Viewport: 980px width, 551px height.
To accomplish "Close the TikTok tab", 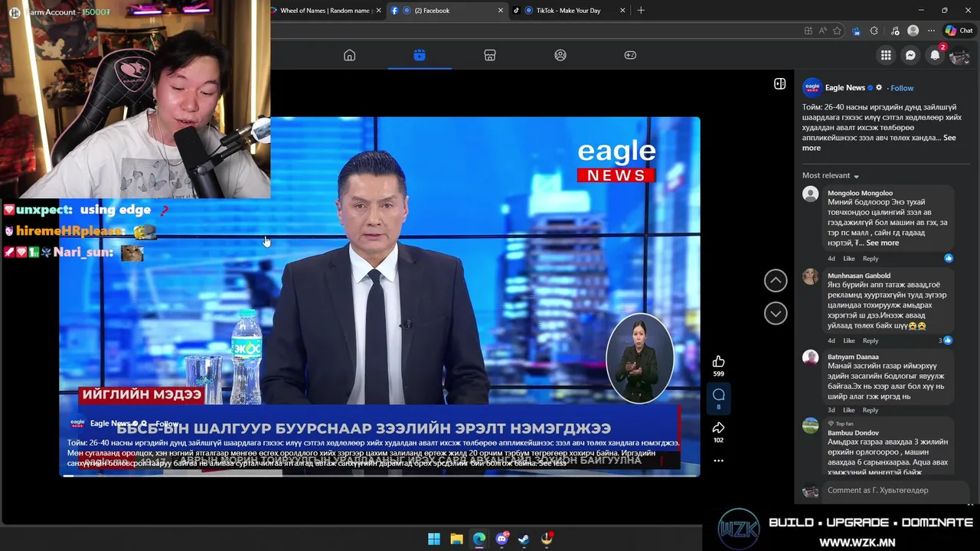I will (622, 11).
